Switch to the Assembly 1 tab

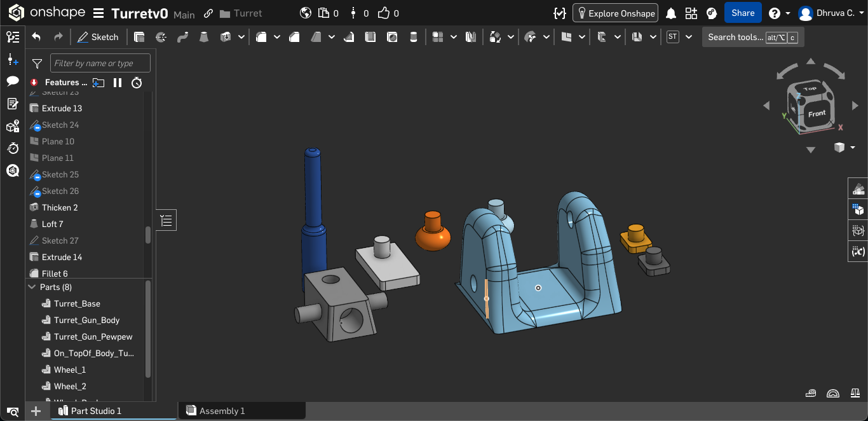(x=241, y=411)
